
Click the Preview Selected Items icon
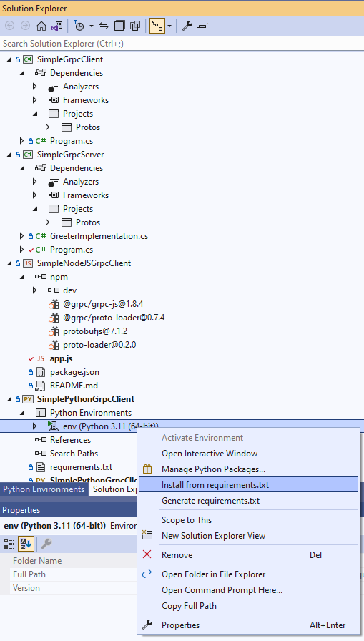202,26
